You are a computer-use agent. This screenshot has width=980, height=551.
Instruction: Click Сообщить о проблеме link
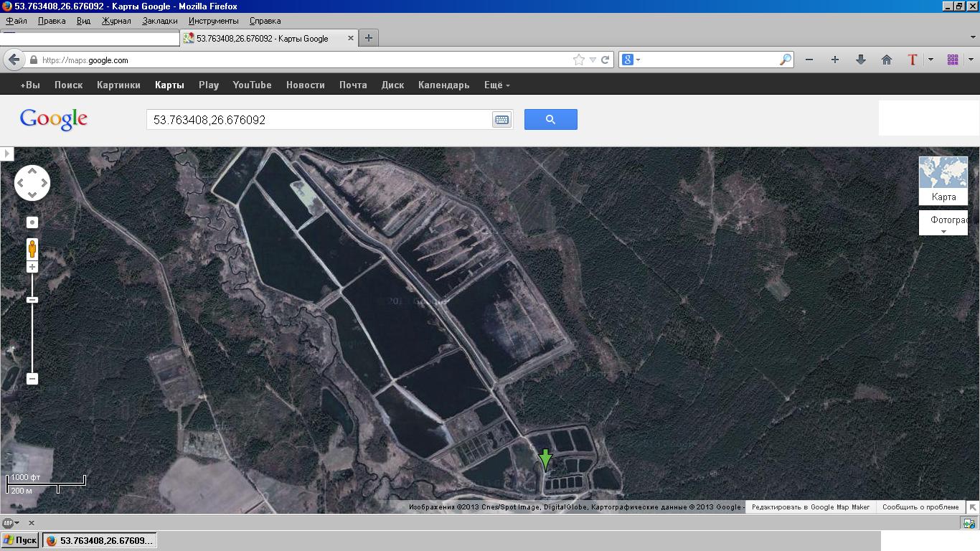(920, 507)
